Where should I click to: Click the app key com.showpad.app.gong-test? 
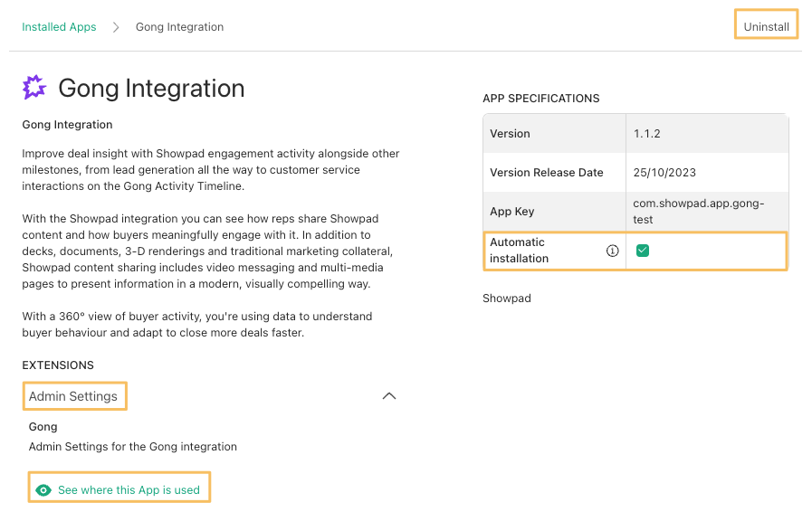point(699,211)
